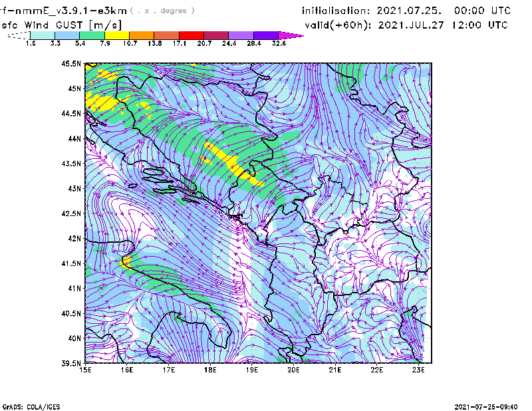Screen dimensions: 532x411
Task: Click the legend value 32.6
Action: point(279,43)
